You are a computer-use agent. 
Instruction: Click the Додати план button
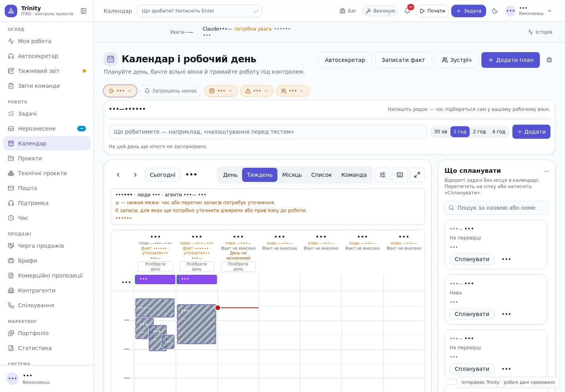[x=510, y=60]
